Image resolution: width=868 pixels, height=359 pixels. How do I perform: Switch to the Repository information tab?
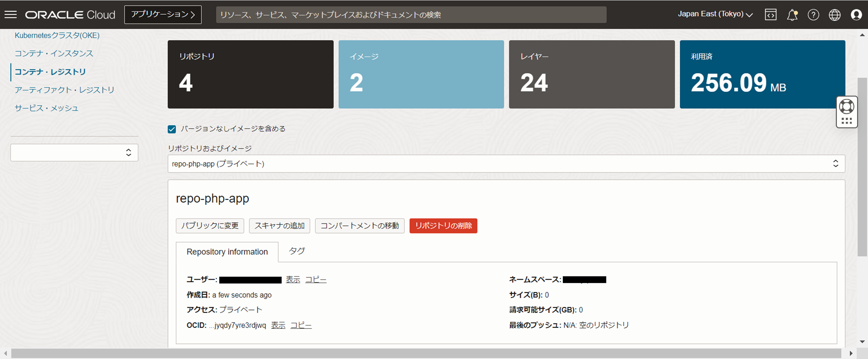point(227,252)
